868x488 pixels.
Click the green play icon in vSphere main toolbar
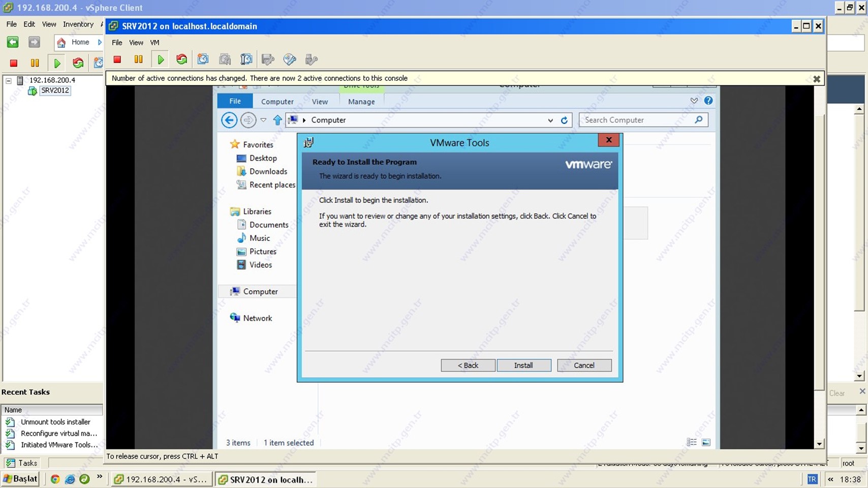57,63
